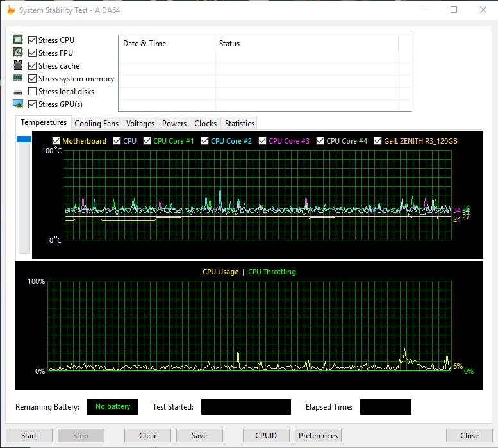The image size is (498, 448).
Task: Toggle CPU Core #2 graph checkbox
Action: 204,140
